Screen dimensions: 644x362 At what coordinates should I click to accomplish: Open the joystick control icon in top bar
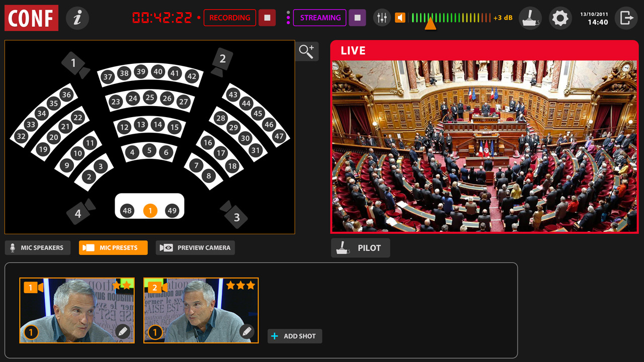tap(530, 19)
